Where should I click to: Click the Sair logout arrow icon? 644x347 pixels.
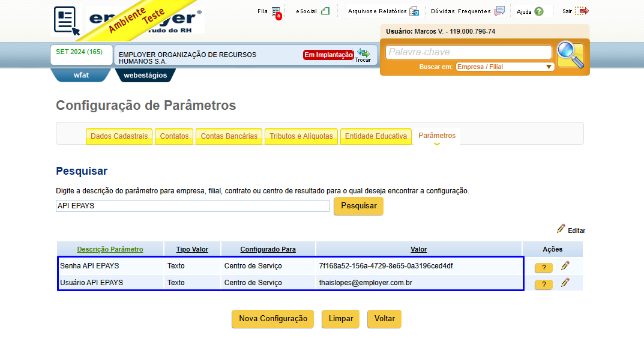pos(582,11)
